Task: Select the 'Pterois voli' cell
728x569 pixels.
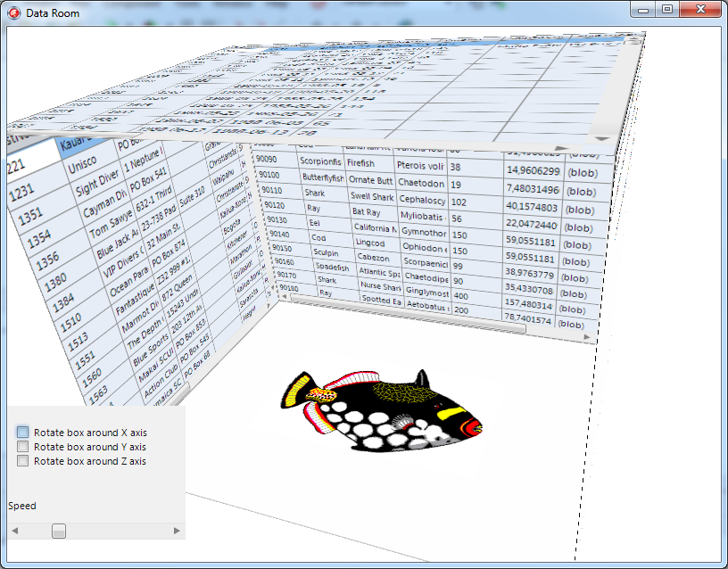Action: tap(420, 166)
